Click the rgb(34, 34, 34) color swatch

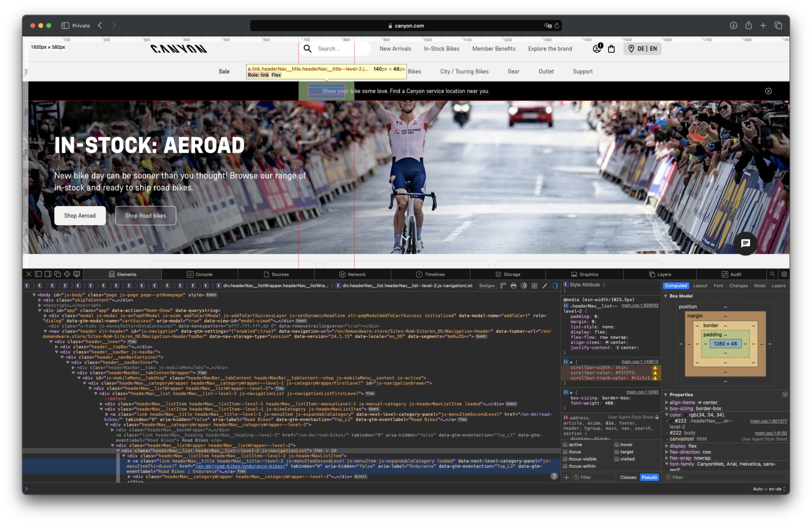tap(685, 415)
